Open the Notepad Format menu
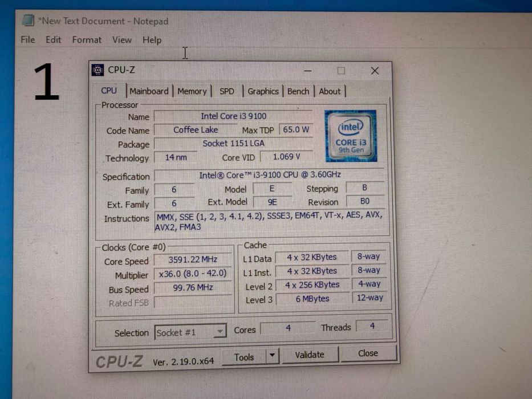532x399 pixels. click(87, 40)
